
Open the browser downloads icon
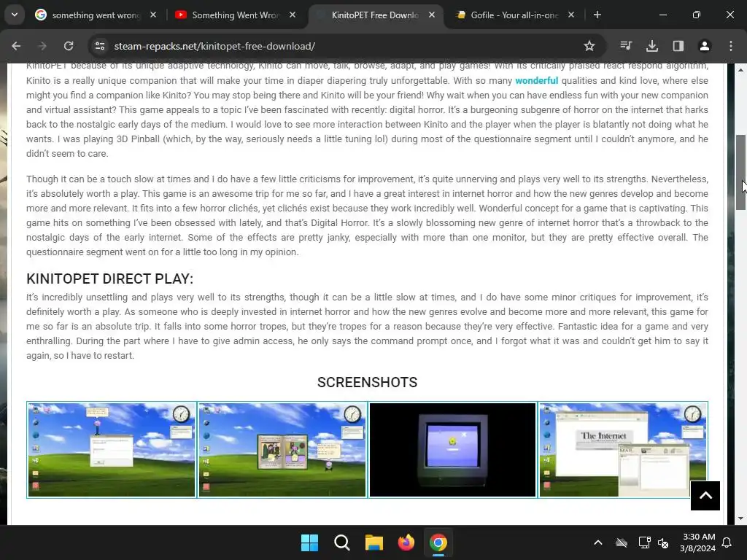[x=652, y=46]
